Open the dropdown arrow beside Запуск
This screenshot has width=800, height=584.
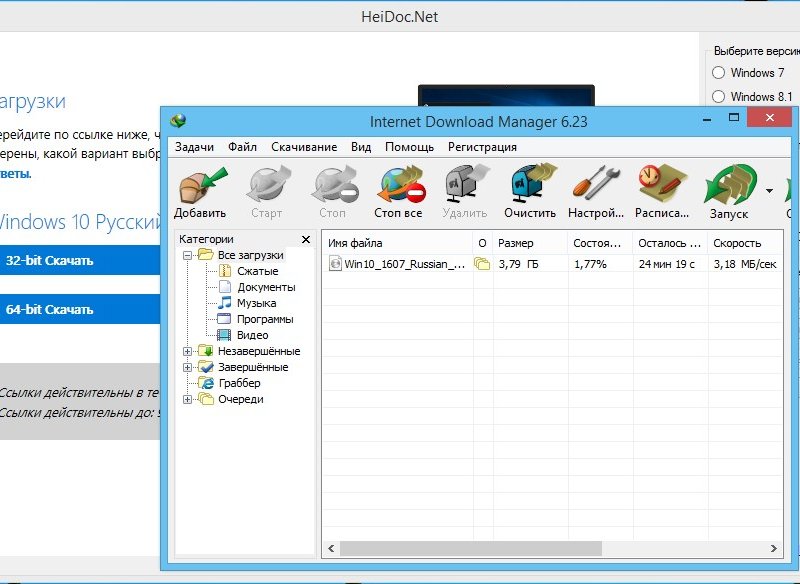769,191
